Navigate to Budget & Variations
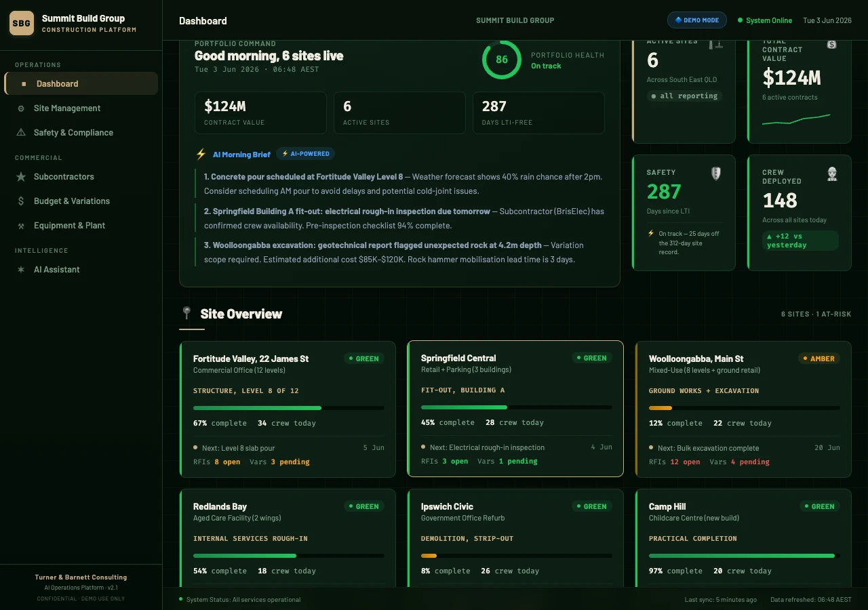The image size is (868, 610). [81, 201]
